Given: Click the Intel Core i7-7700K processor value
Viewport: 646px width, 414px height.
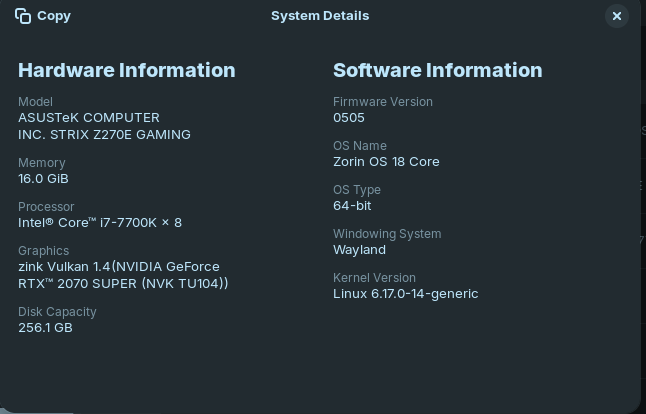Looking at the screenshot, I should (100, 223).
